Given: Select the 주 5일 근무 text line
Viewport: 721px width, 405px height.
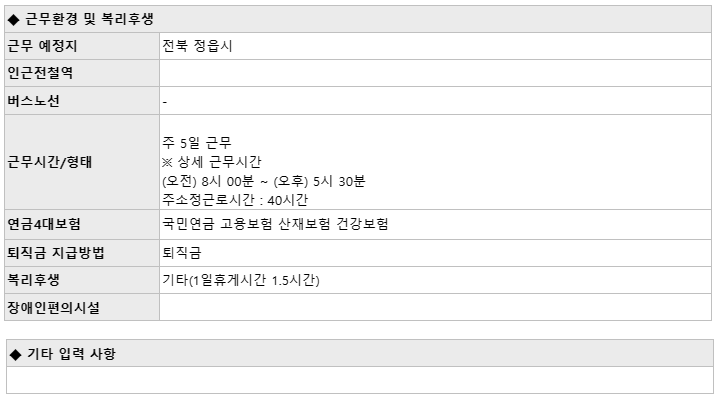Looking at the screenshot, I should [x=196, y=143].
